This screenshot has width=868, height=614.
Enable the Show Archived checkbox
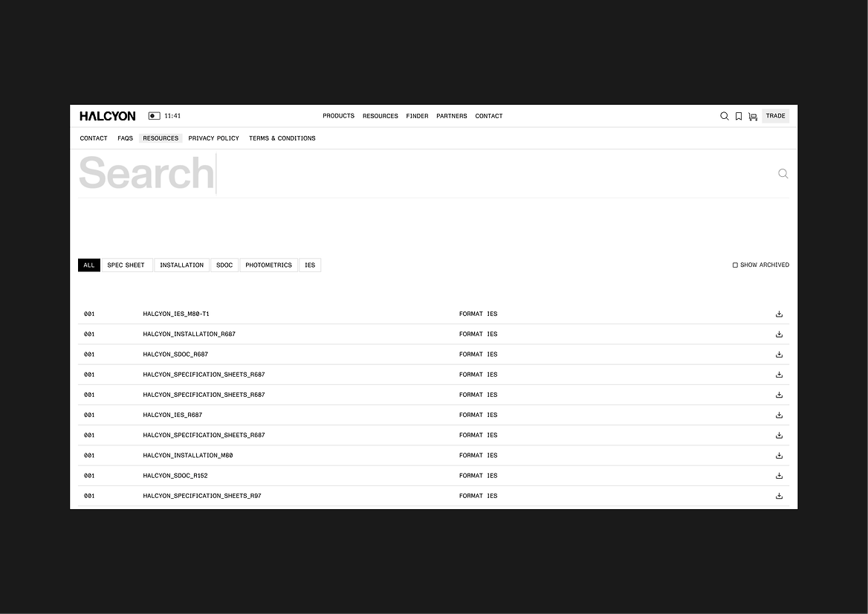[x=736, y=265]
